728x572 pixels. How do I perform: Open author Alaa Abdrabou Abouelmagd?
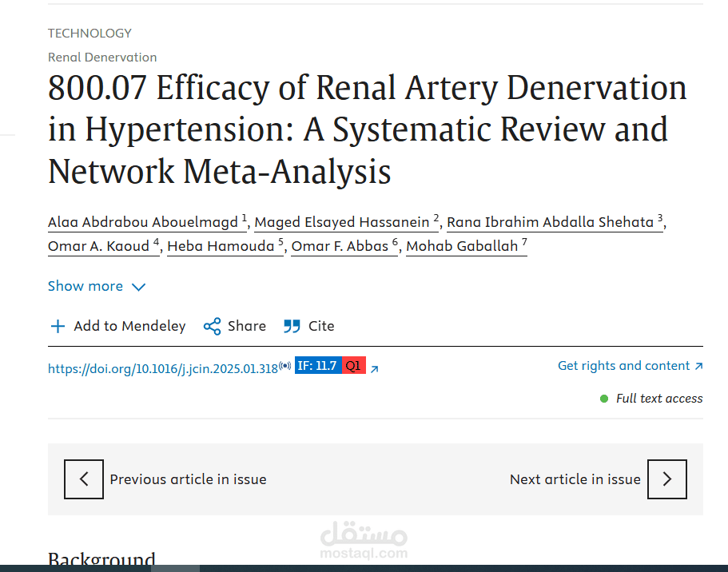147,222
